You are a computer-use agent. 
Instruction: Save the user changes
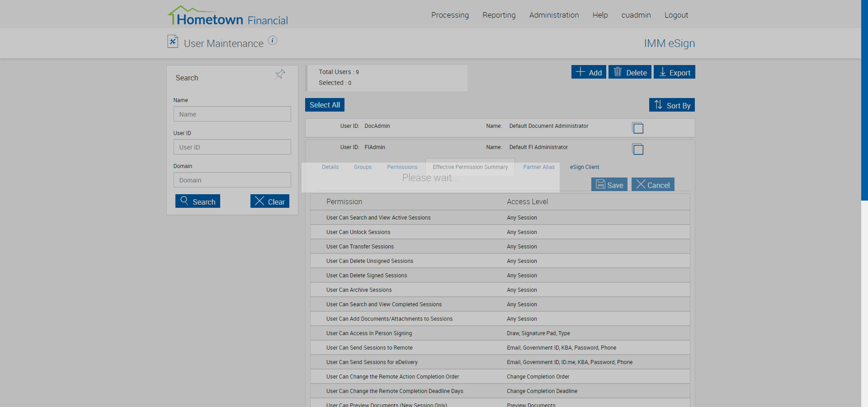[609, 184]
